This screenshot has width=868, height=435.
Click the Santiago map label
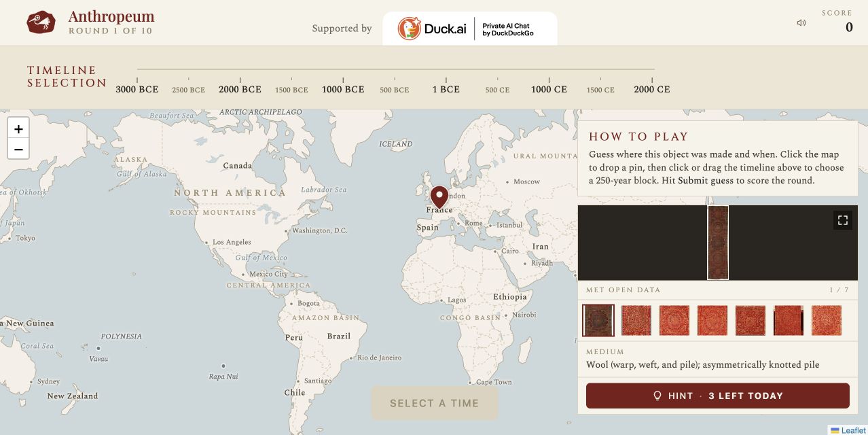click(x=318, y=381)
